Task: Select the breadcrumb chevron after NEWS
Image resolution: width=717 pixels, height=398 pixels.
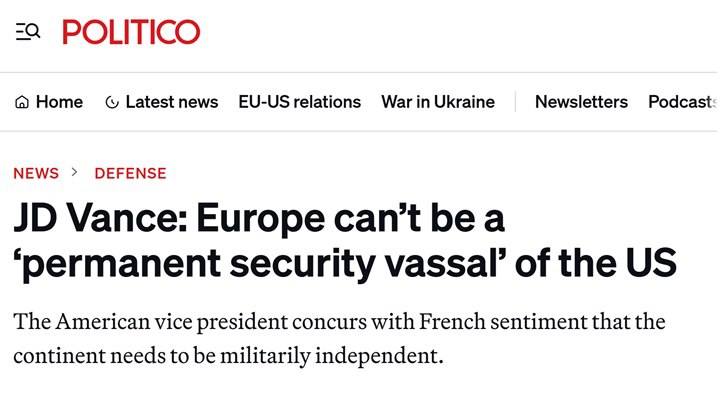Action: tap(75, 172)
